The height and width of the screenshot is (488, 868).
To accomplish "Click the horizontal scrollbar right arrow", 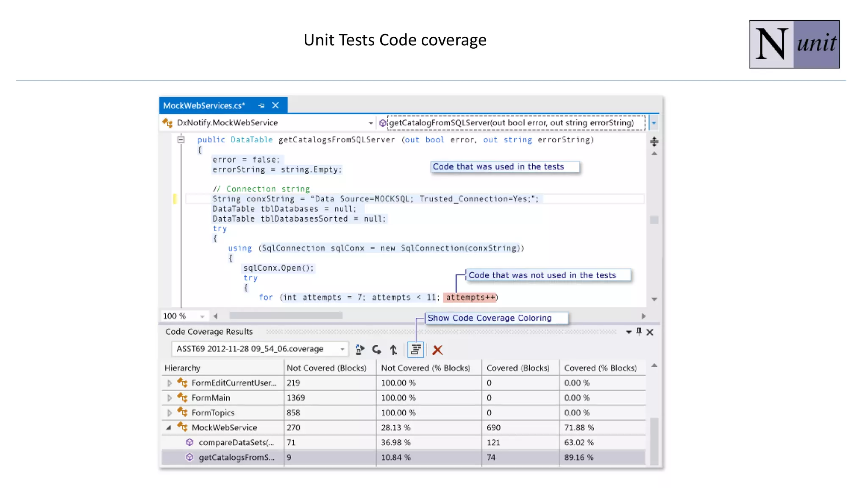I will click(643, 316).
